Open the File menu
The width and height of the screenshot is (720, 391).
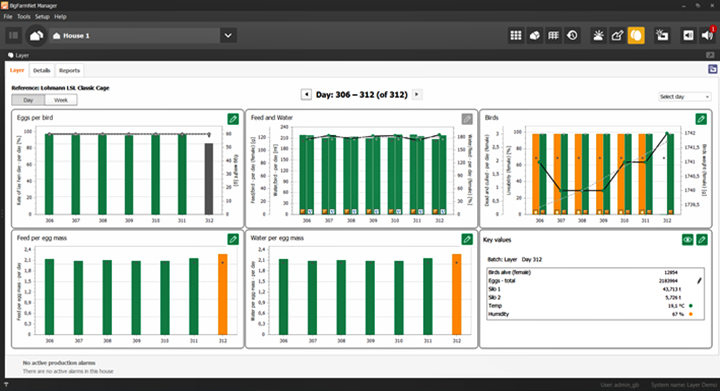tap(8, 17)
